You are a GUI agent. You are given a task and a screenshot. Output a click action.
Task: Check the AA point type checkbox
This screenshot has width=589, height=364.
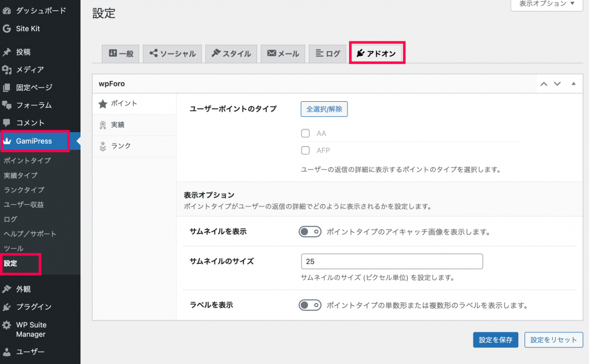coord(305,133)
